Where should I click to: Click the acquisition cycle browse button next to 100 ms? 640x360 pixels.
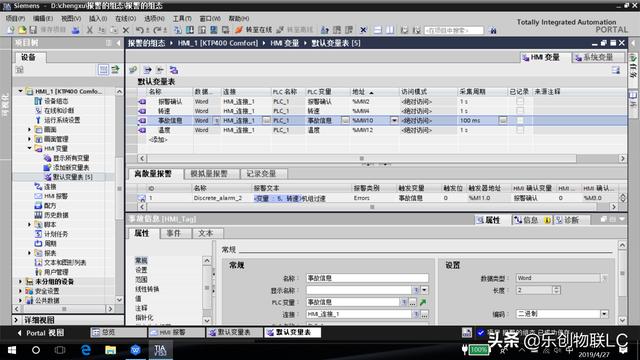pyautogui.click(x=503, y=120)
